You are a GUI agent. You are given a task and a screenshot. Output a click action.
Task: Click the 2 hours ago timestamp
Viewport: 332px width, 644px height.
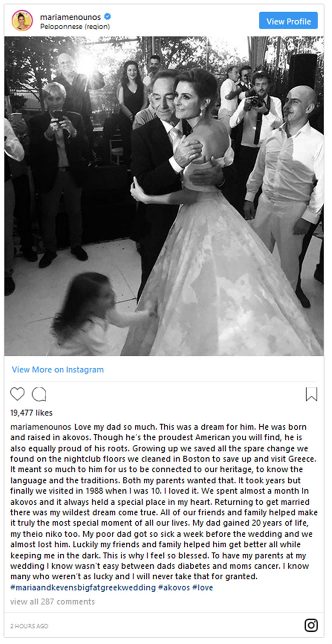tap(29, 626)
